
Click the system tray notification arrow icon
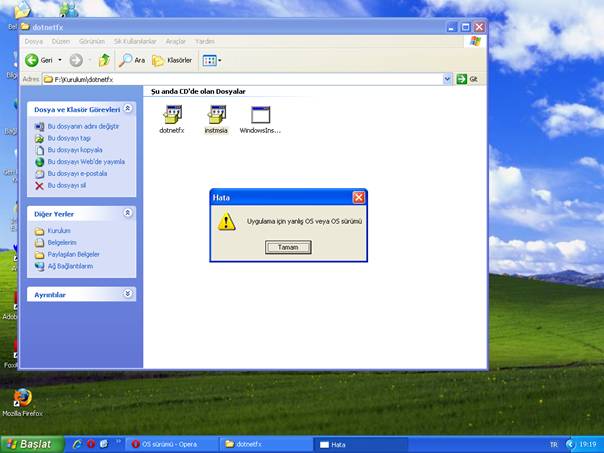570,445
